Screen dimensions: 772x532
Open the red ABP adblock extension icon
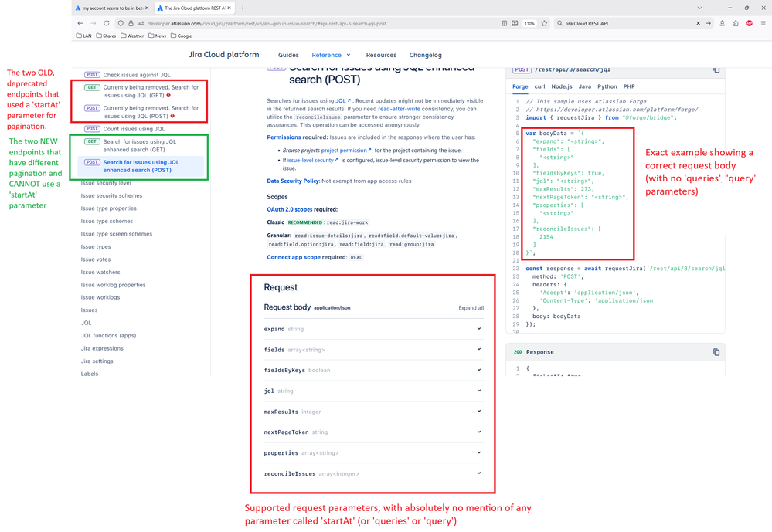(x=750, y=23)
